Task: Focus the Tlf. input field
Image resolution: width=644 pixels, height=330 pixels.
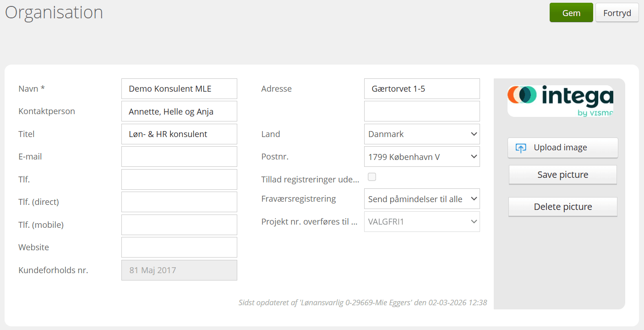Action: tap(179, 180)
